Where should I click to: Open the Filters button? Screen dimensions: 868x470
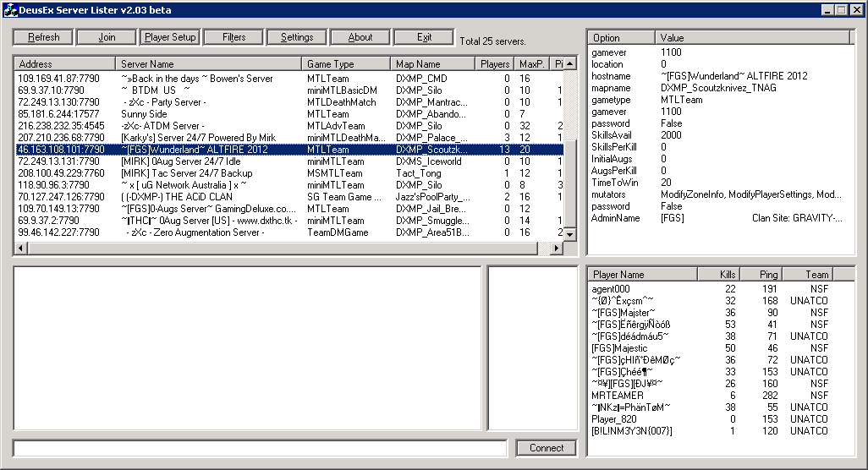click(x=233, y=37)
